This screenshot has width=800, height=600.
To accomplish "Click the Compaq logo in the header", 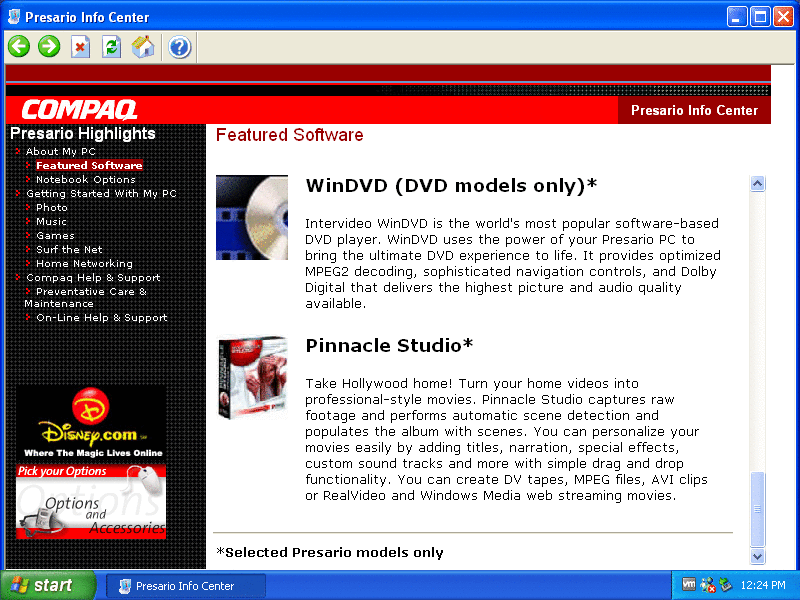I will pos(79,110).
